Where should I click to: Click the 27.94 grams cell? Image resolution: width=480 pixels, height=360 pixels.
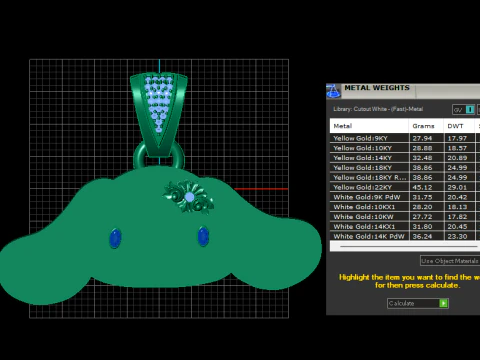(426, 138)
